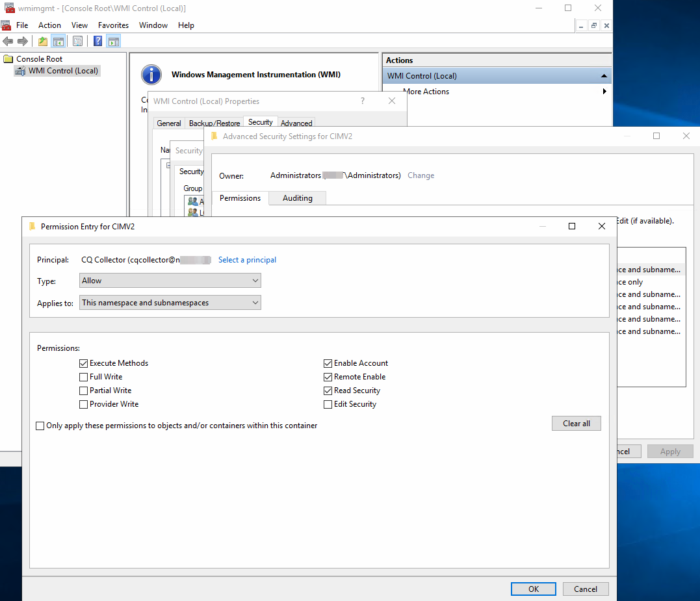The image size is (700, 601).
Task: Maximize the Advanced Security Settings window
Action: pos(656,136)
